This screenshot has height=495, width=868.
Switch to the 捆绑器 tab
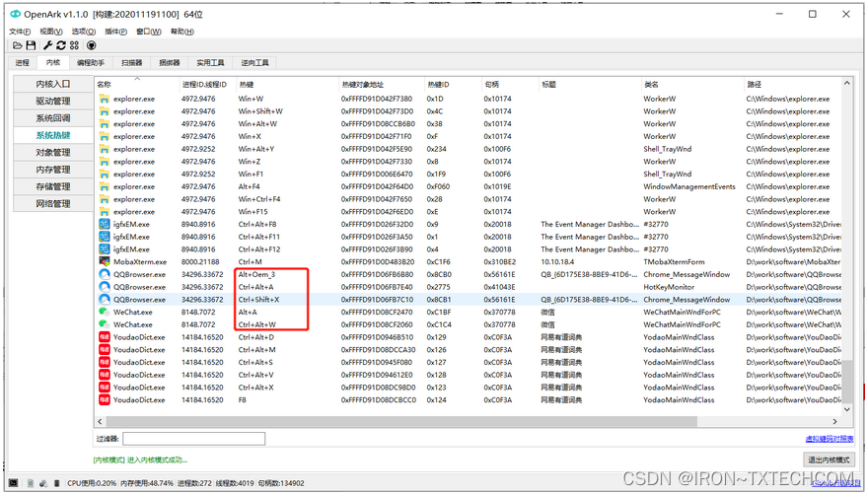pos(170,62)
